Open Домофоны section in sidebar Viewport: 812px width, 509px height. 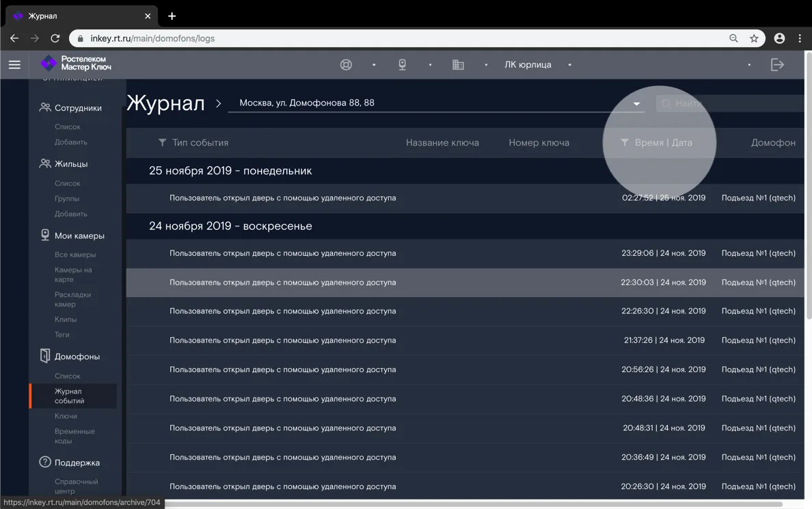point(77,356)
